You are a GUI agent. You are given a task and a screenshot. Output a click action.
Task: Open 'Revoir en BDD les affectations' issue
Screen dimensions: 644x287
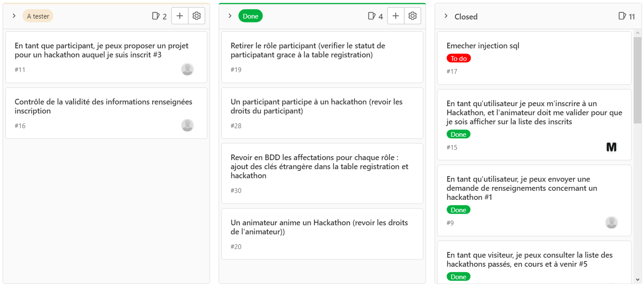pyautogui.click(x=319, y=167)
